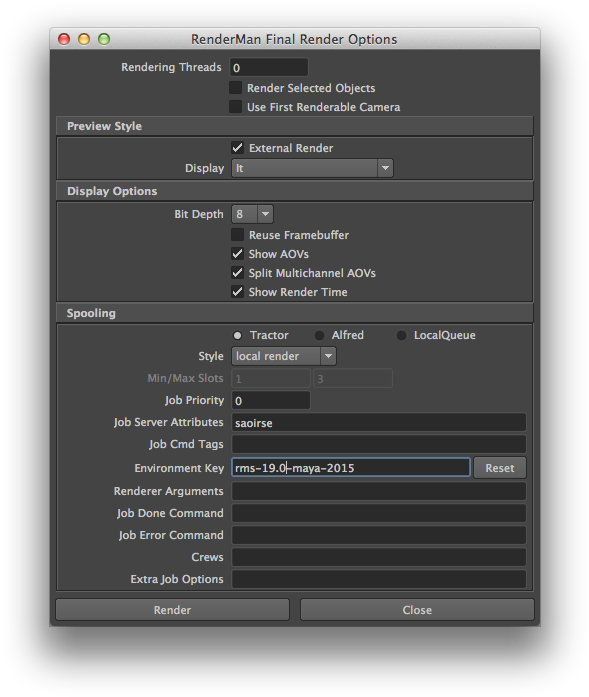The width and height of the screenshot is (589, 697).
Task: Focus the Rendering Threads input field
Action: click(269, 67)
